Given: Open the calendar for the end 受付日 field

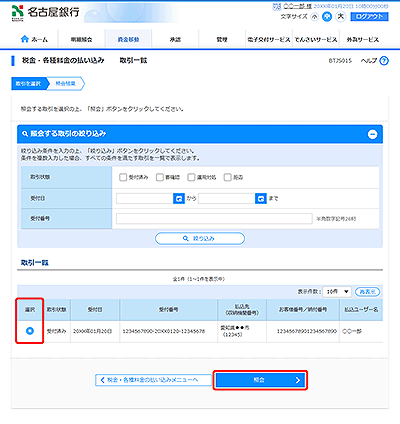Looking at the screenshot, I should pos(261,198).
